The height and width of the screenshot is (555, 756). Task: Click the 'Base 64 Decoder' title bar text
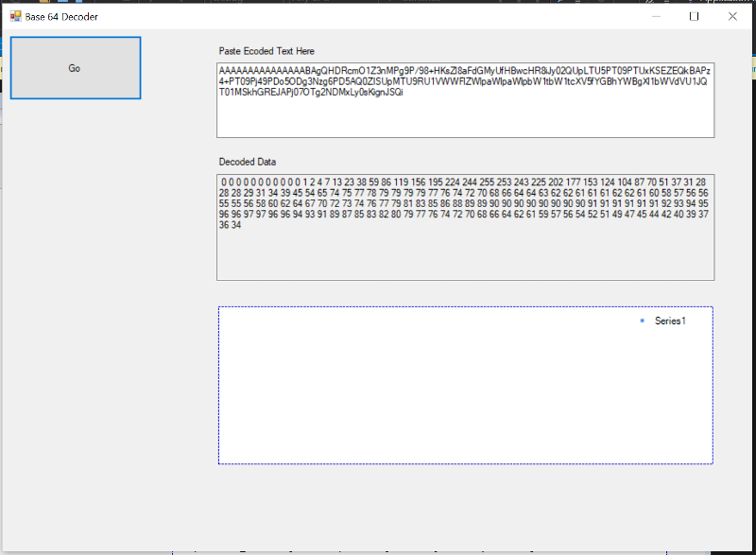tap(61, 17)
